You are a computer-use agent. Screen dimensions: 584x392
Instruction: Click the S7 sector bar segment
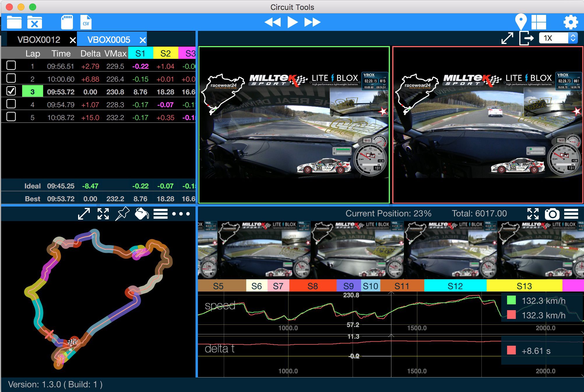[278, 286]
